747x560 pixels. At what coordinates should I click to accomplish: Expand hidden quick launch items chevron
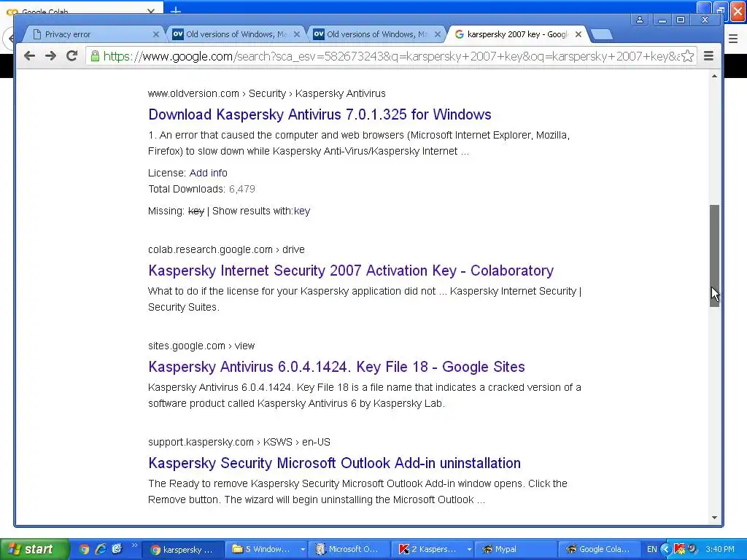(x=134, y=545)
